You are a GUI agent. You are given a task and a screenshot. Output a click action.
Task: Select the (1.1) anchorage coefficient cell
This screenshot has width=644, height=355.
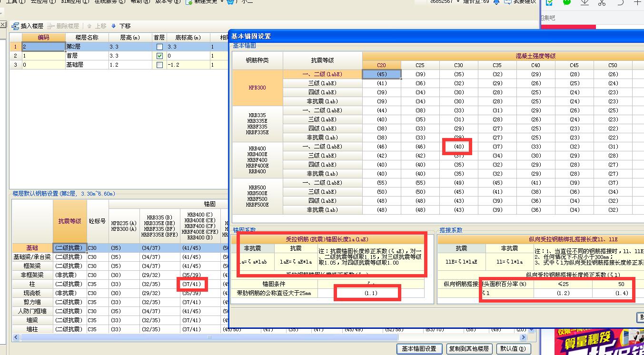[371, 293]
